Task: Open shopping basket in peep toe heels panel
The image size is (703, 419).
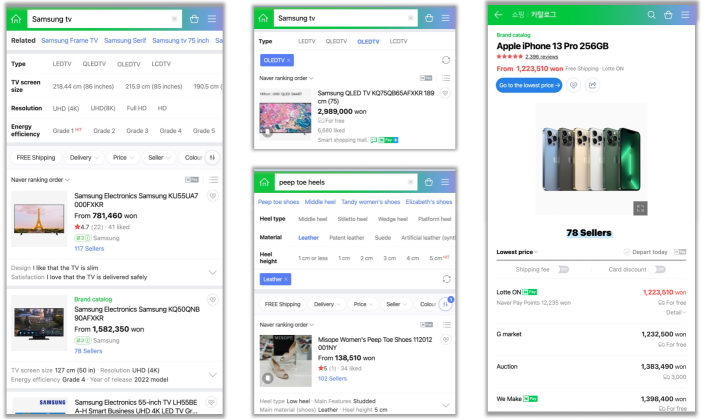Action: click(429, 182)
